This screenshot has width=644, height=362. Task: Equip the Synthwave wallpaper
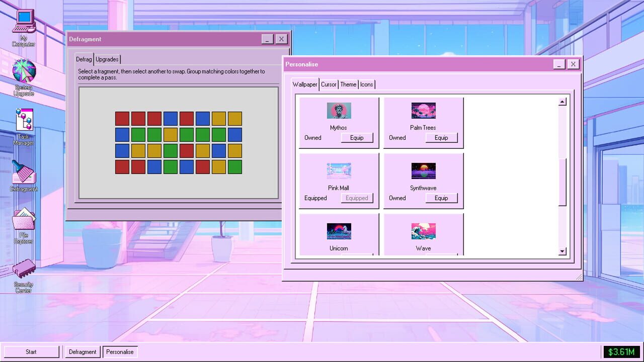pos(441,198)
